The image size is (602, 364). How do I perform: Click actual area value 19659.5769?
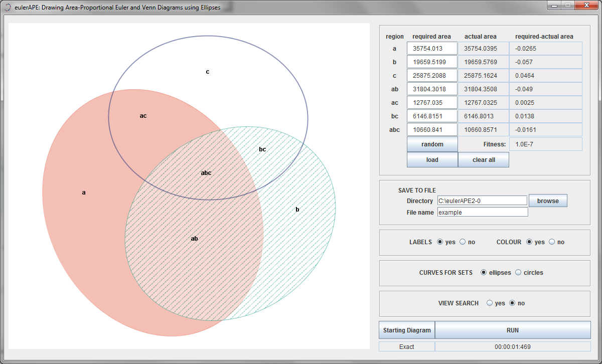(x=484, y=62)
